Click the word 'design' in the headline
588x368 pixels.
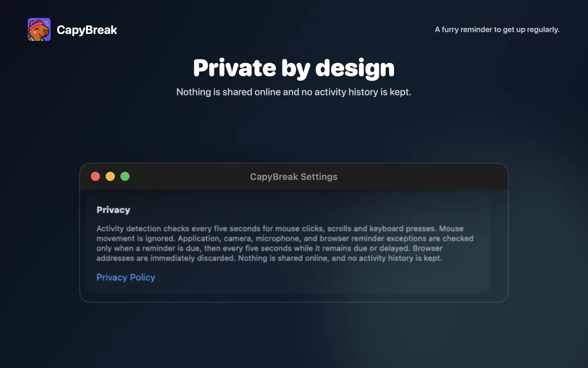[x=355, y=69]
